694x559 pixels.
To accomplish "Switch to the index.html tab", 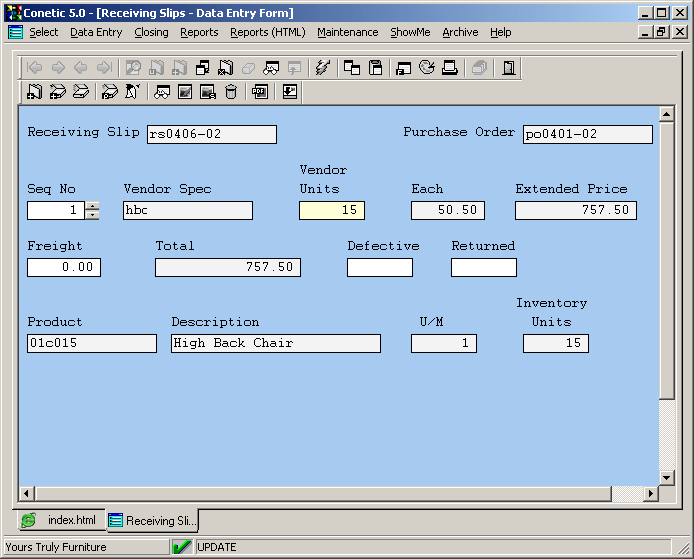I will click(62, 521).
